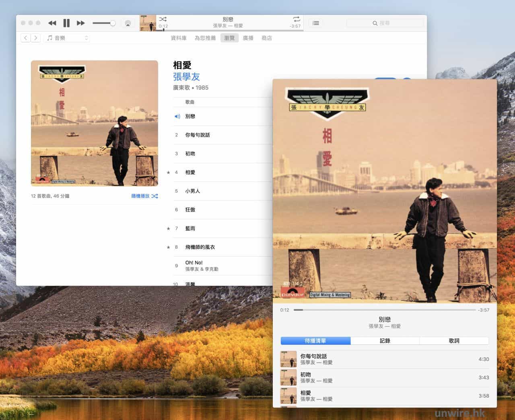Click the back navigation arrow
This screenshot has width=515, height=420.
(26, 38)
